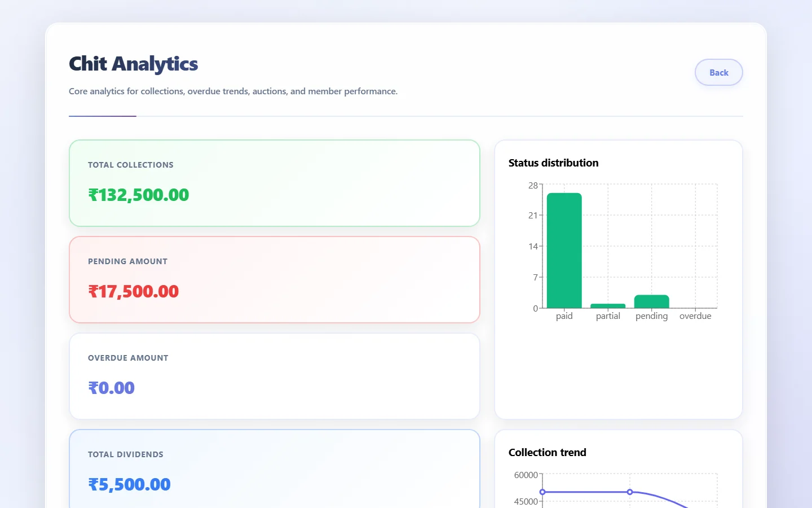The image size is (812, 508).
Task: Click the pending bar in Status distribution
Action: pos(651,301)
